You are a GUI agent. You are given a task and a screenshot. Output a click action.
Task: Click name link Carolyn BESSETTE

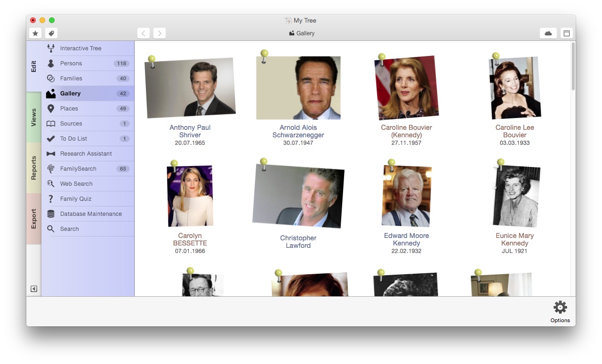(190, 239)
